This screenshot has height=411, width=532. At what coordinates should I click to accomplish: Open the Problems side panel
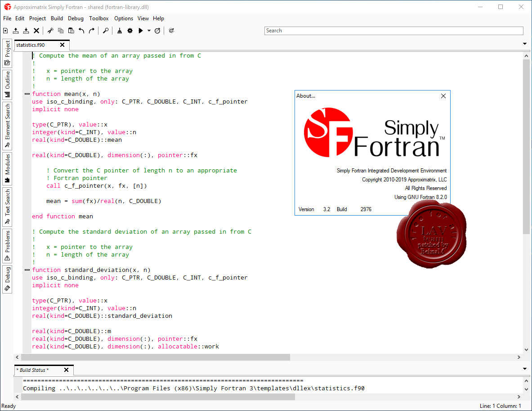pyautogui.click(x=8, y=246)
